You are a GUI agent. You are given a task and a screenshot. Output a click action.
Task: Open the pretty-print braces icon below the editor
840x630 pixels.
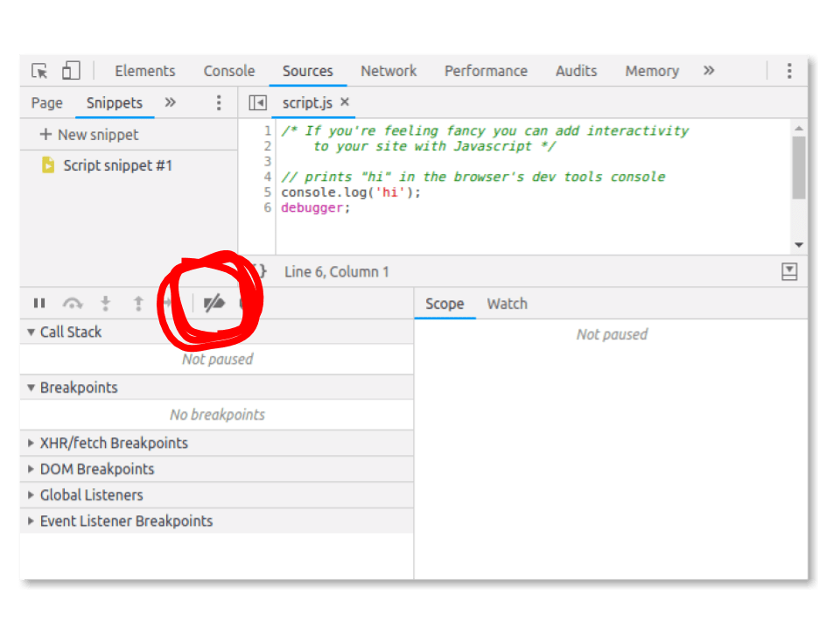tap(257, 271)
